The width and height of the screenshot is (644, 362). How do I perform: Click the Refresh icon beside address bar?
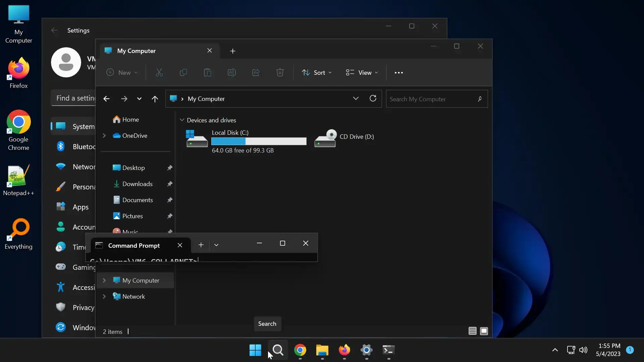tap(373, 99)
